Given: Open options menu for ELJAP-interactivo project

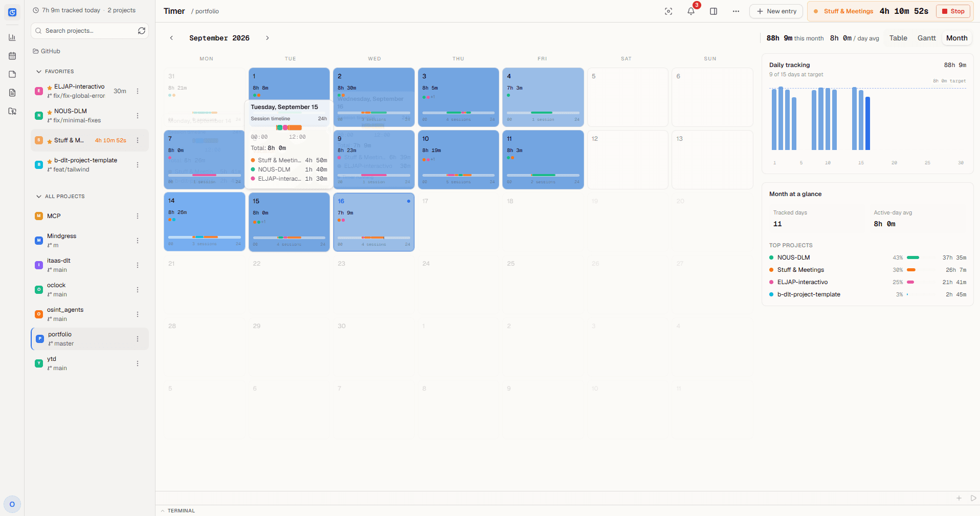Looking at the screenshot, I should (x=138, y=91).
